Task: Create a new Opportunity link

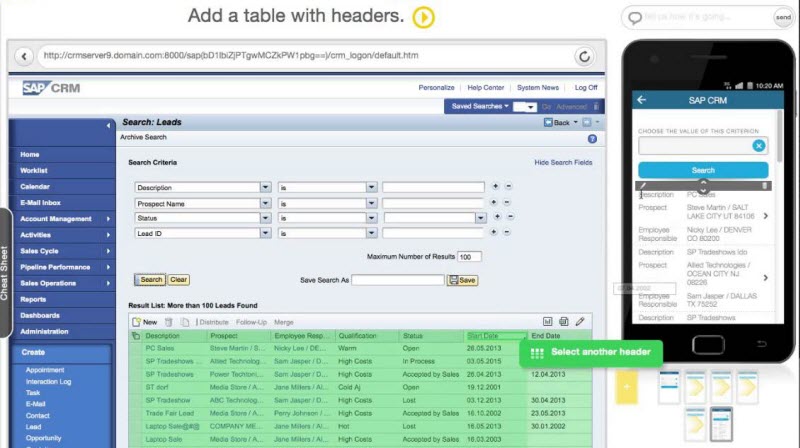Action: (x=43, y=438)
